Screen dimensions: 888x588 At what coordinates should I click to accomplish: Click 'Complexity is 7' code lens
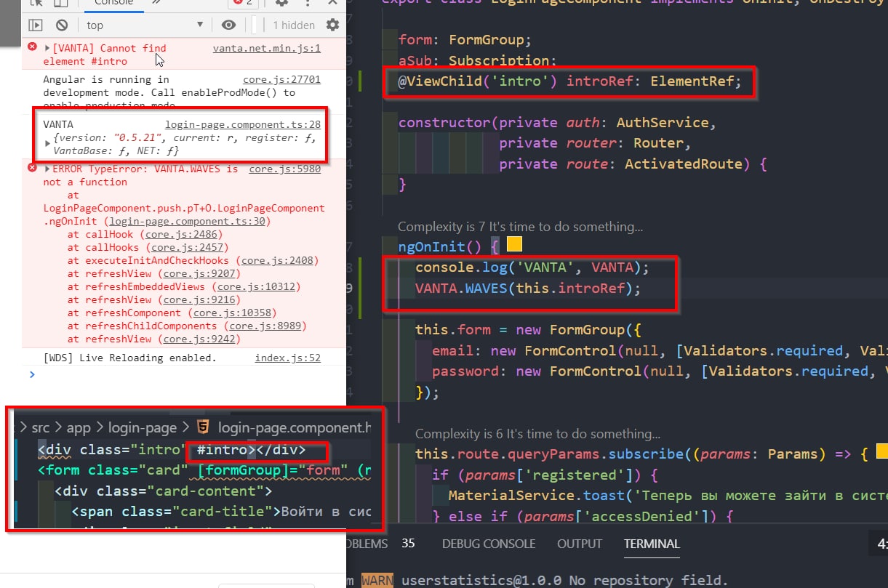tap(520, 227)
